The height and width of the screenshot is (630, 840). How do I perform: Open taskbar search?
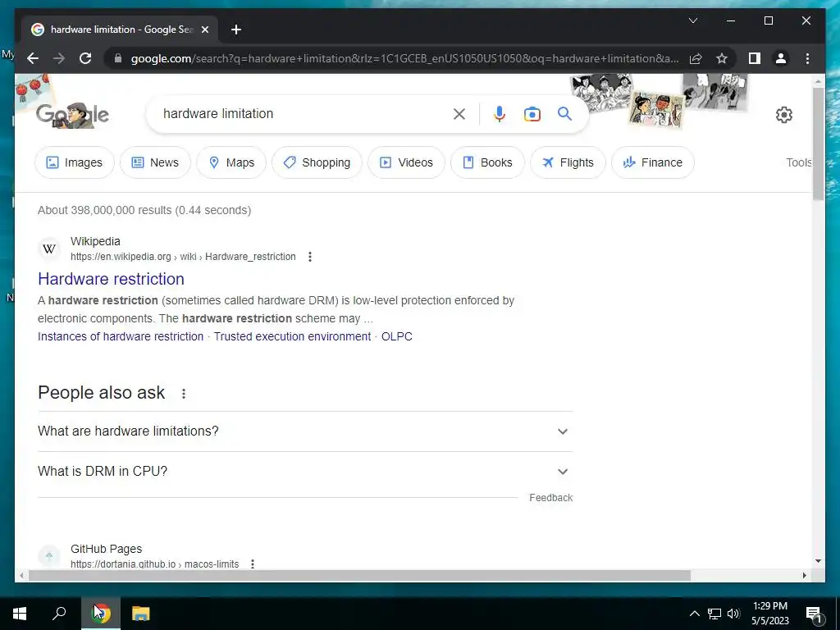[x=59, y=614]
